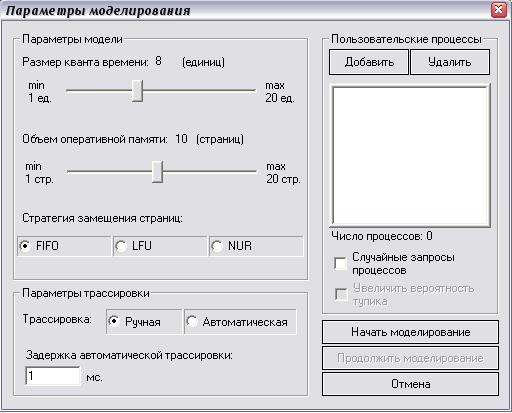Image resolution: width=512 pixels, height=413 pixels.
Task: Close the Параметры моделирования dialog
Action: pos(498,10)
